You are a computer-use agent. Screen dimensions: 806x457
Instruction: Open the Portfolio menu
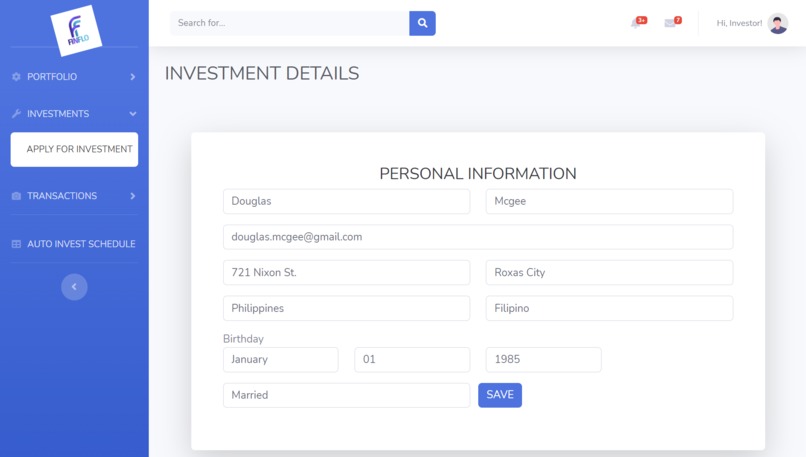[74, 77]
